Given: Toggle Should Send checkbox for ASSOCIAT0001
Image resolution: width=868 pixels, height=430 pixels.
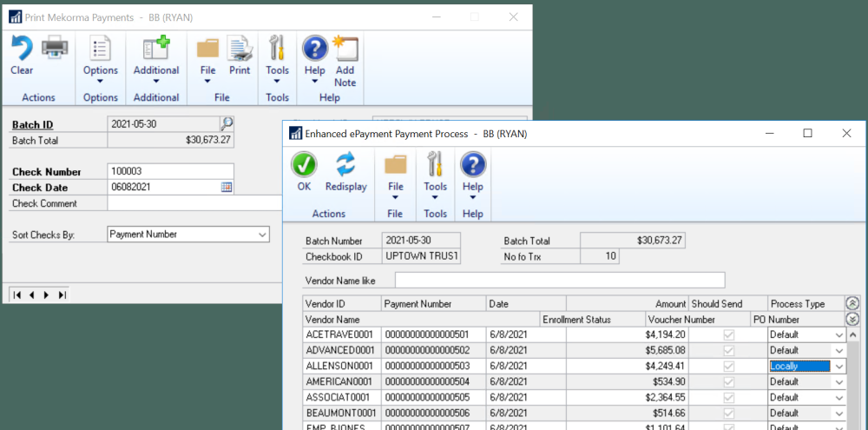Looking at the screenshot, I should click(728, 398).
